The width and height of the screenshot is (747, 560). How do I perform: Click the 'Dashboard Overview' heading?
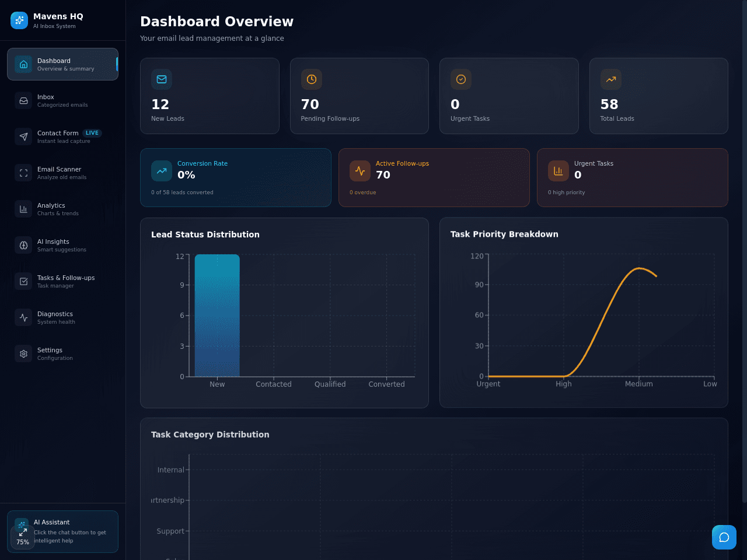click(217, 22)
